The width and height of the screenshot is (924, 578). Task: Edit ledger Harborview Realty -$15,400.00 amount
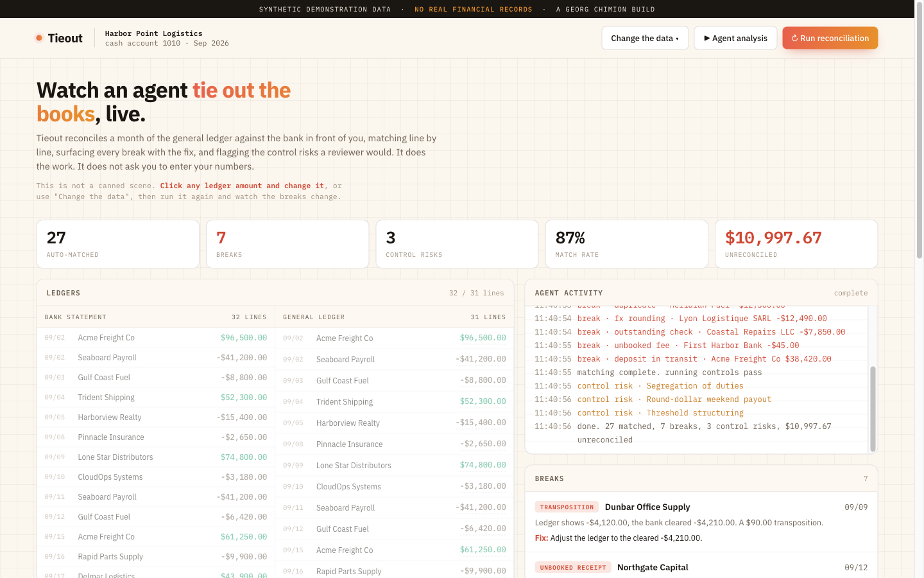point(481,423)
